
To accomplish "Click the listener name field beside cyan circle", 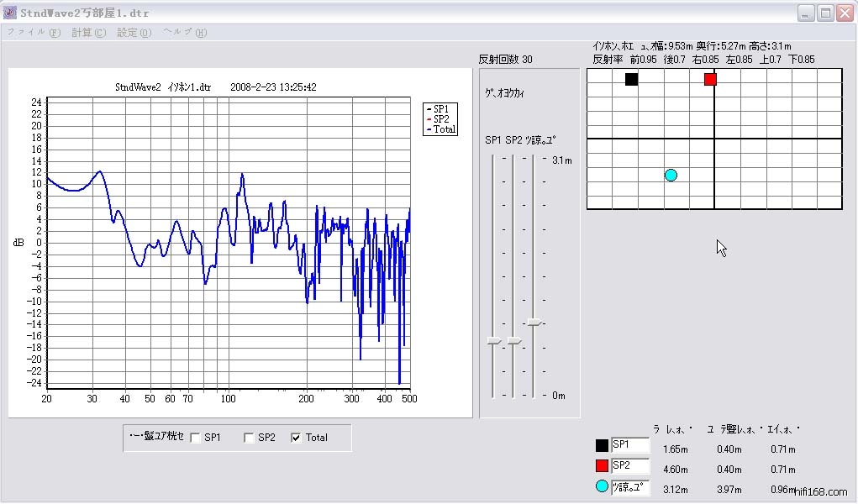I will point(629,487).
